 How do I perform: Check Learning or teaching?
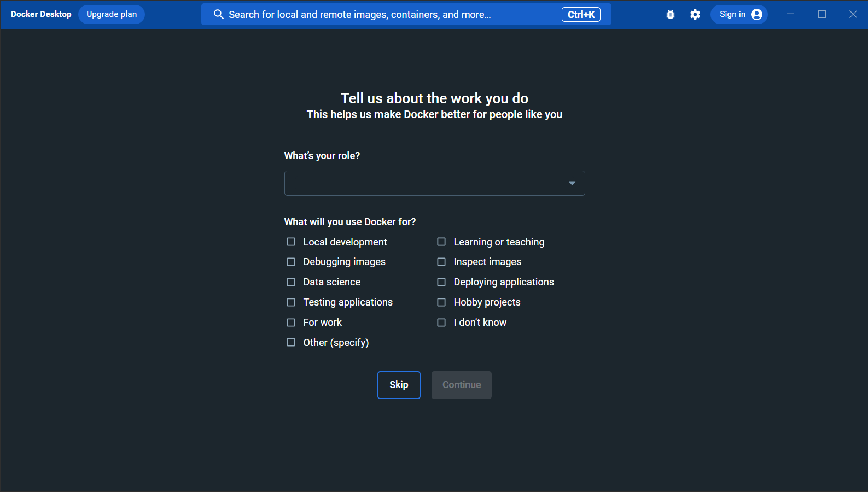[441, 241]
